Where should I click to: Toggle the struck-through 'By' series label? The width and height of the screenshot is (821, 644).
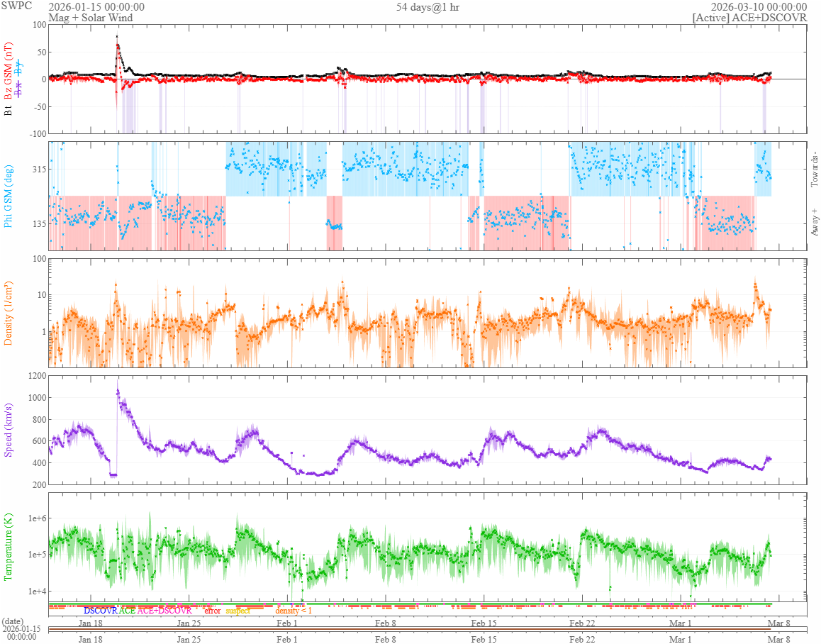point(19,68)
